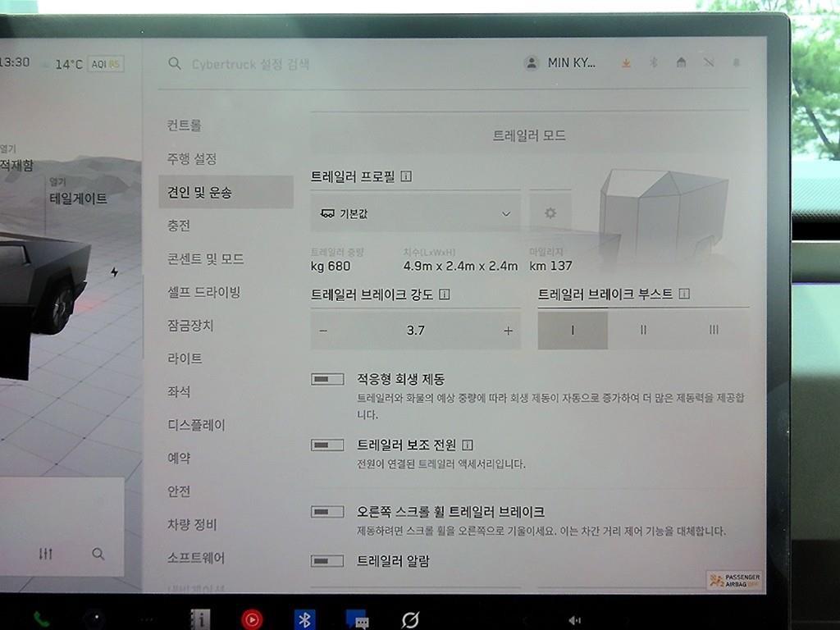This screenshot has width=840, height=630.
Task: Tap the 14°C temperature and AQI readout
Action: (89, 64)
